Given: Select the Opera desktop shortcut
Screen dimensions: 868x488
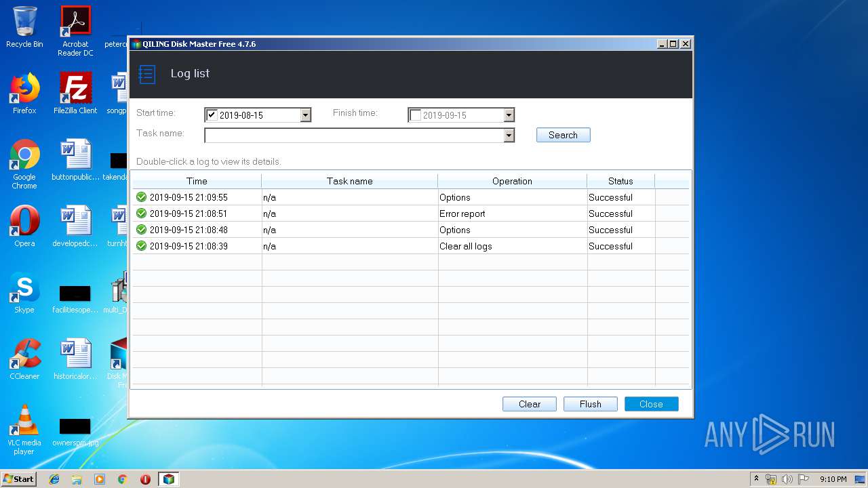Looking at the screenshot, I should click(x=24, y=226).
